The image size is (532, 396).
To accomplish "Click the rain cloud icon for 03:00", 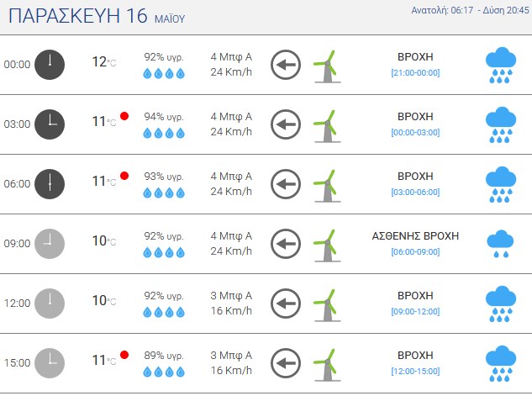I will [500, 125].
